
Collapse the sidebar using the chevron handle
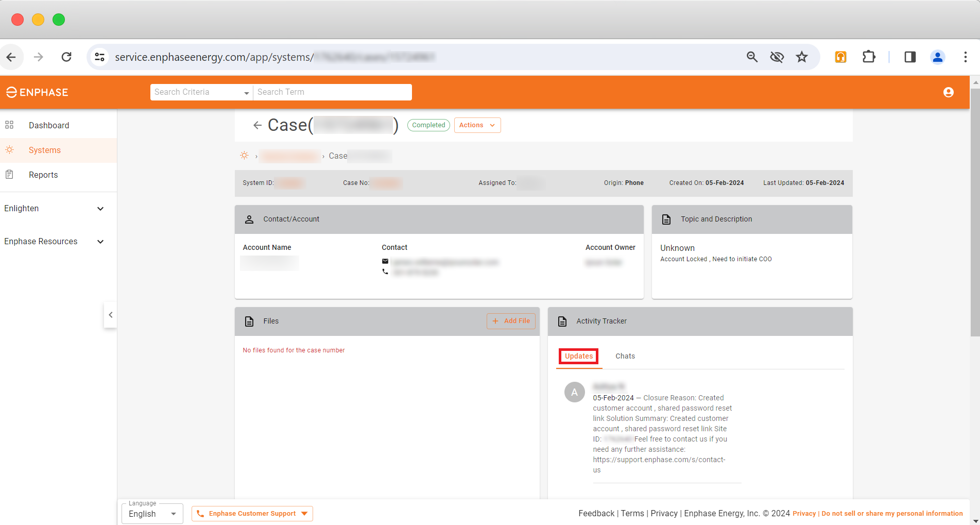[110, 315]
